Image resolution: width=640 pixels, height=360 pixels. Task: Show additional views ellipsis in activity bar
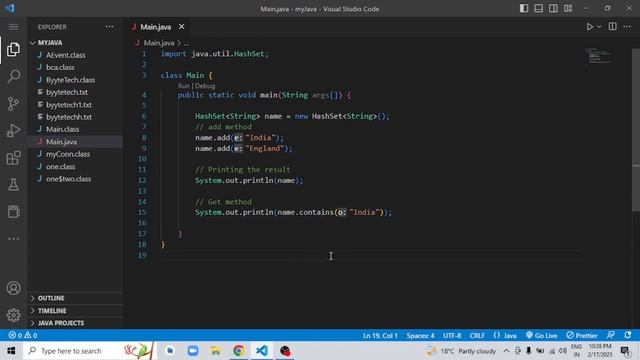(13, 239)
